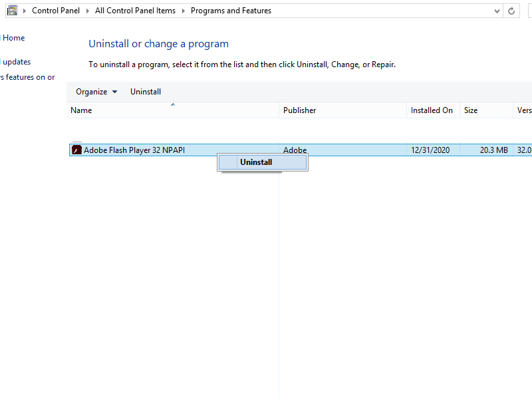
Task: Open the installed updates sidebar link
Action: (17, 62)
